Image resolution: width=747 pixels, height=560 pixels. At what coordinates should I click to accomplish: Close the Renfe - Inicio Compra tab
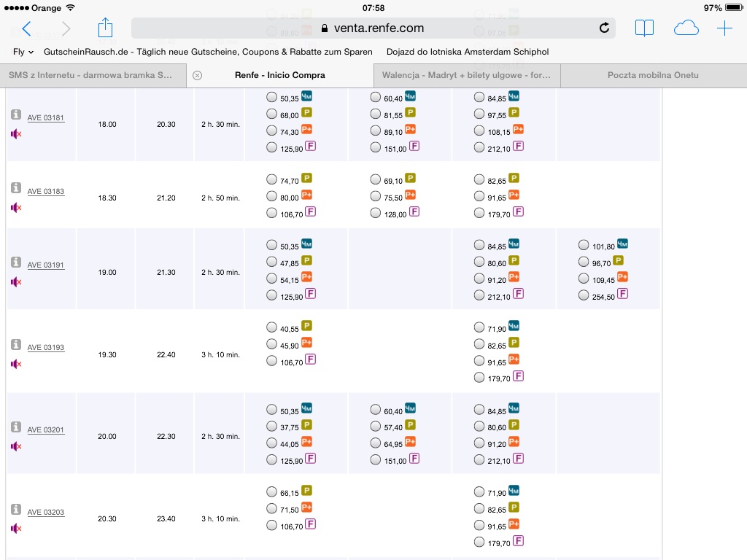point(197,75)
